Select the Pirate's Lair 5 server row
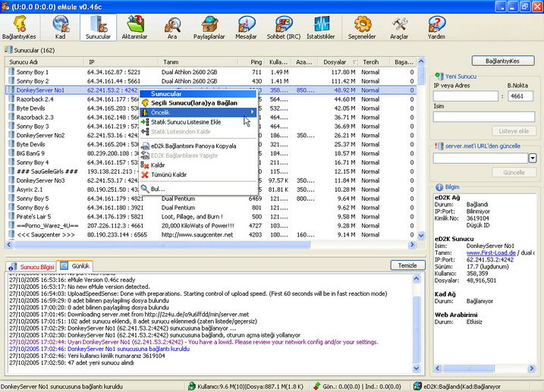The width and height of the screenshot is (544, 392). (211, 217)
